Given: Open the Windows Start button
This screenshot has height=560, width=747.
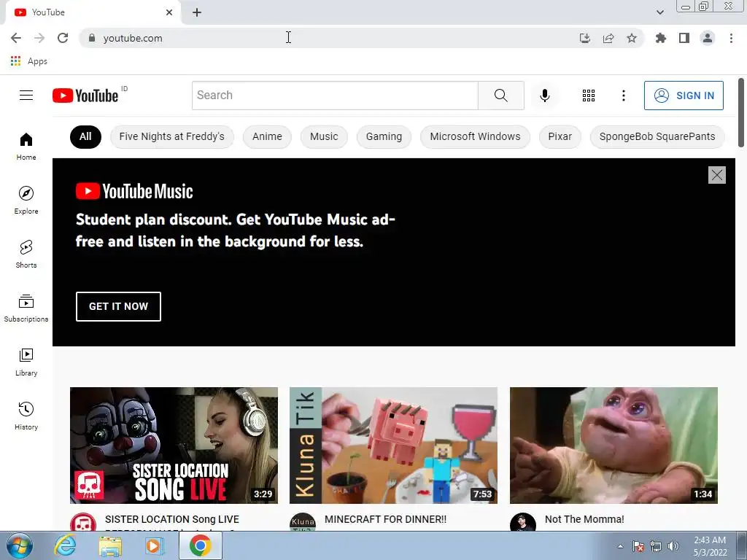Looking at the screenshot, I should (19, 545).
